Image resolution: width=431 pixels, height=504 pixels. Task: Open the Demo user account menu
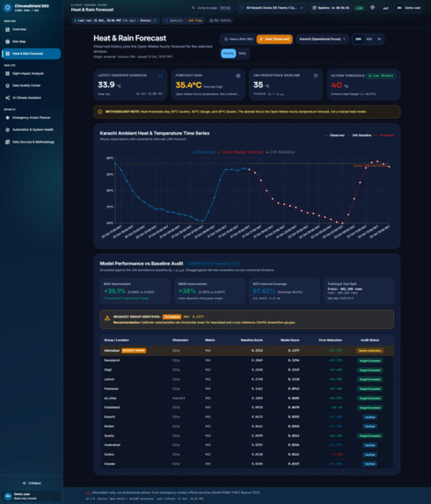[x=409, y=8]
